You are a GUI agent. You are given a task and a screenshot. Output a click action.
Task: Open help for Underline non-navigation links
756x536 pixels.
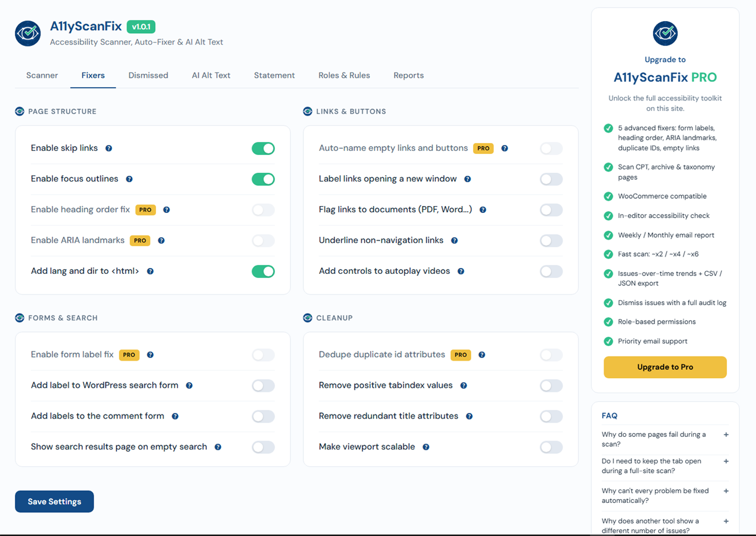point(454,240)
